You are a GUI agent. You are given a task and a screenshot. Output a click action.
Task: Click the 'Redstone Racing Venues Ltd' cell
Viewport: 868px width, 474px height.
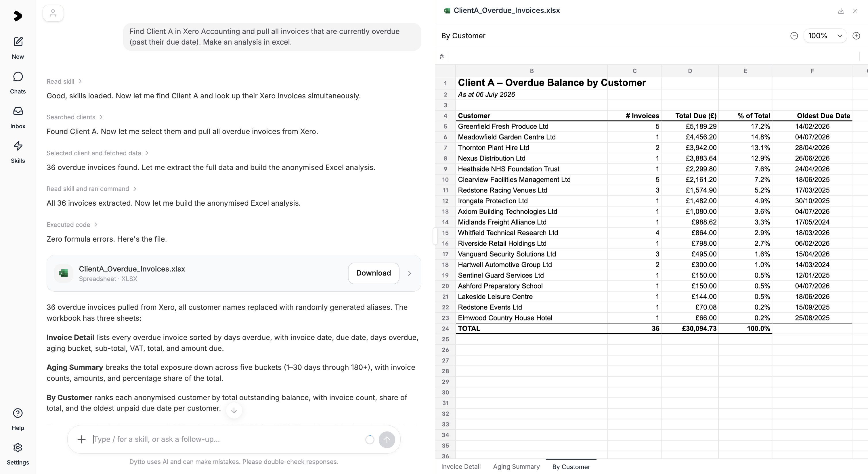pyautogui.click(x=532, y=190)
